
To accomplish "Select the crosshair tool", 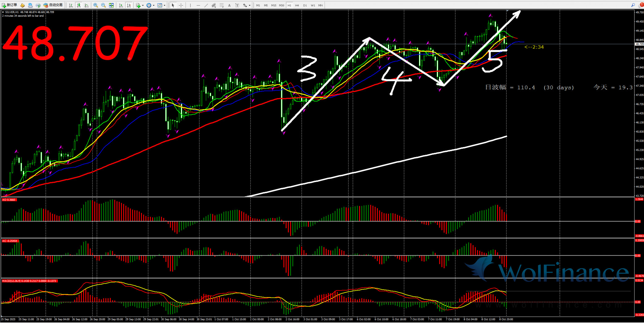I will click(181, 5).
